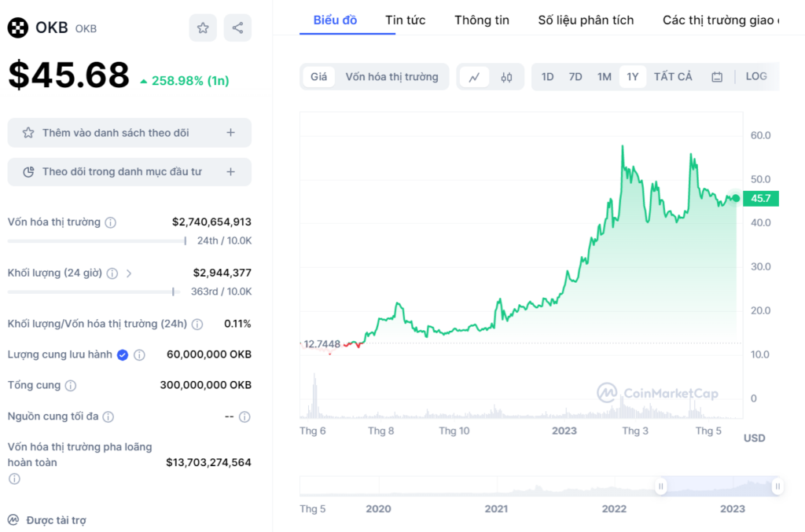Click the left timeline range slider handle
The image size is (805, 532).
[661, 486]
